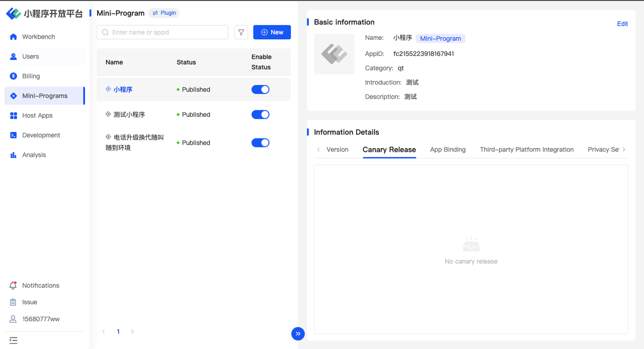Open Analysis in the sidebar

(x=45, y=155)
